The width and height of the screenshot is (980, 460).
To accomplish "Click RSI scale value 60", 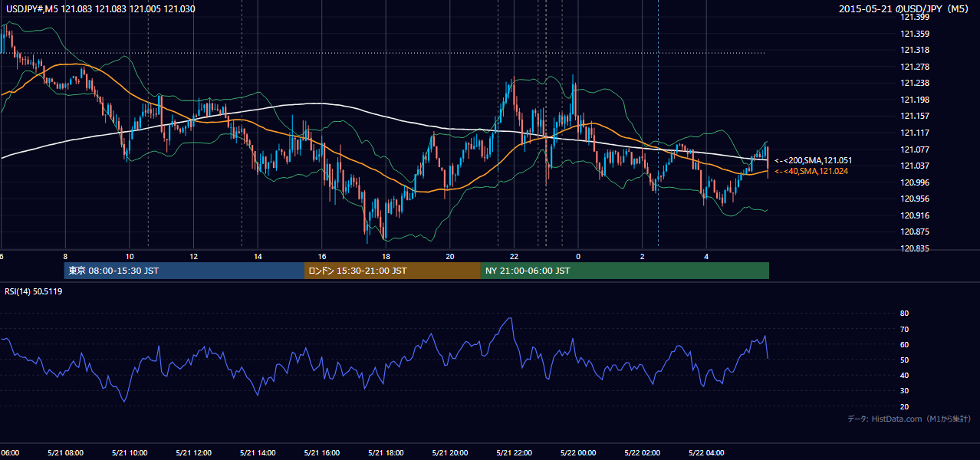I will [x=904, y=344].
